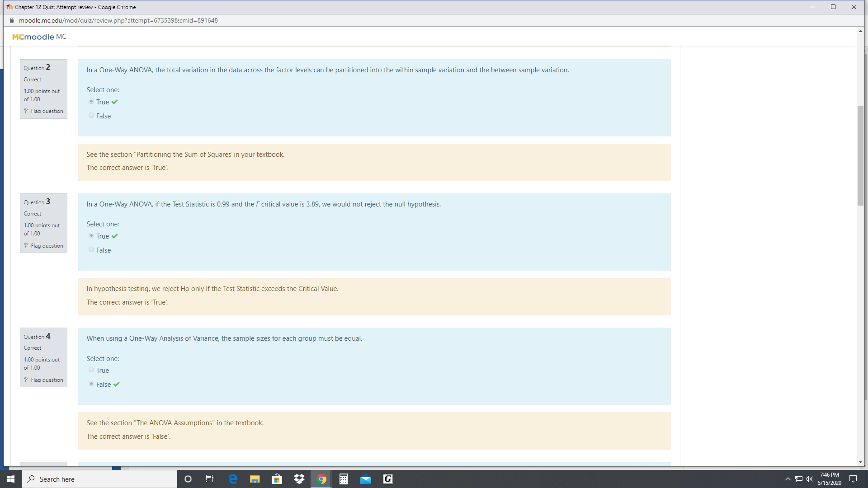Select False for Question 2
Screen dimensions: 868x488
[x=91, y=115]
